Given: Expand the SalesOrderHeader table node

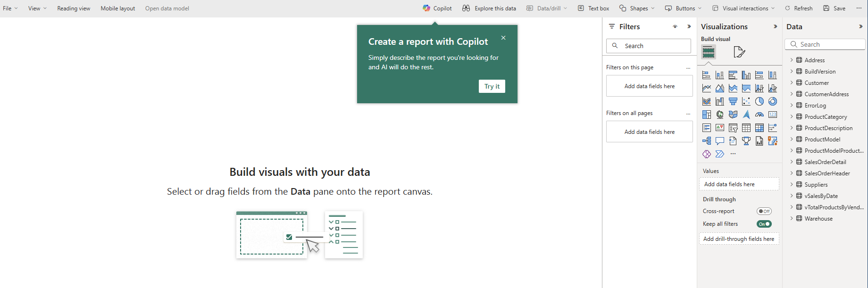Looking at the screenshot, I should coord(792,173).
